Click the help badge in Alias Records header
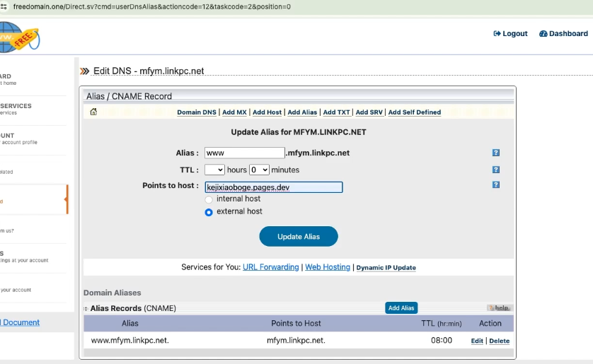 point(499,308)
